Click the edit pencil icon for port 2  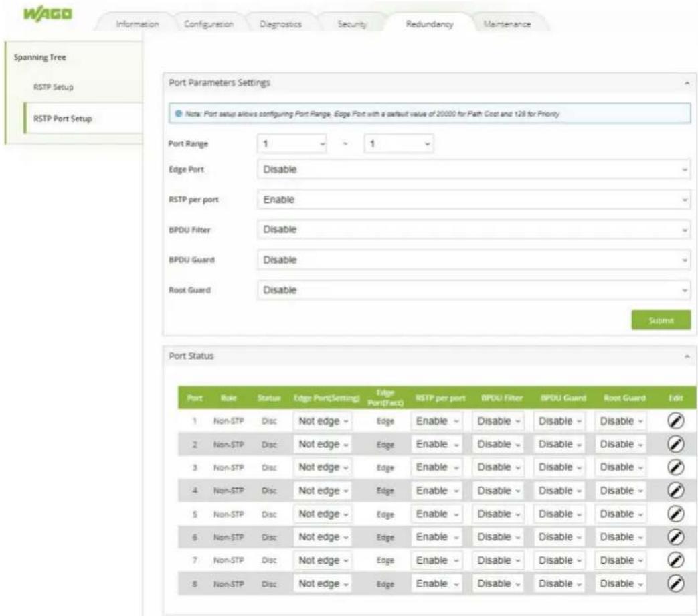click(x=675, y=444)
